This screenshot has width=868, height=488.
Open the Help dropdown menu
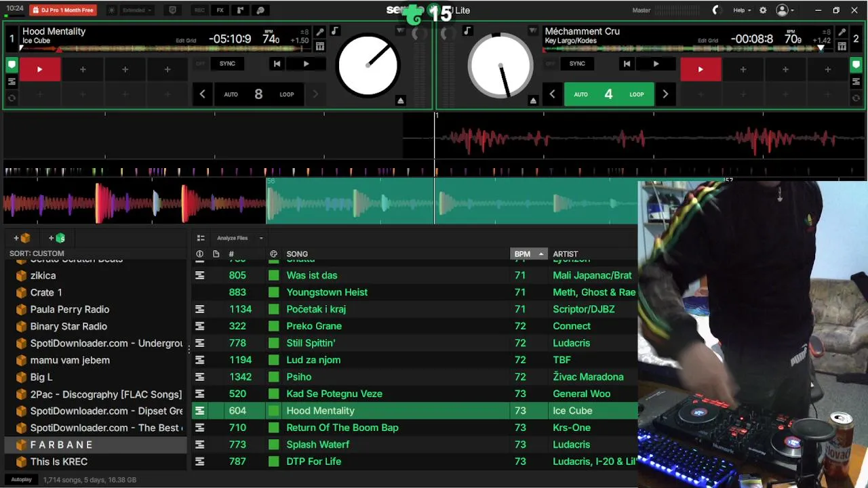(742, 10)
